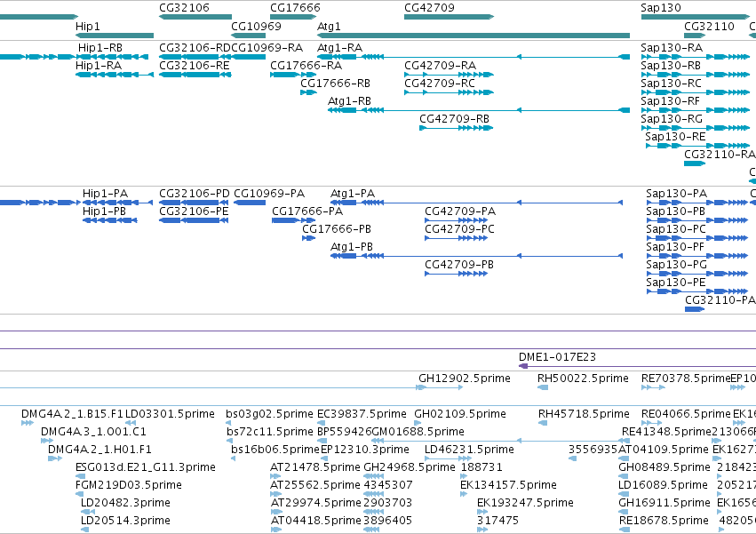Click EST AT21478.5prime
This screenshot has height=534, width=756.
[x=314, y=467]
